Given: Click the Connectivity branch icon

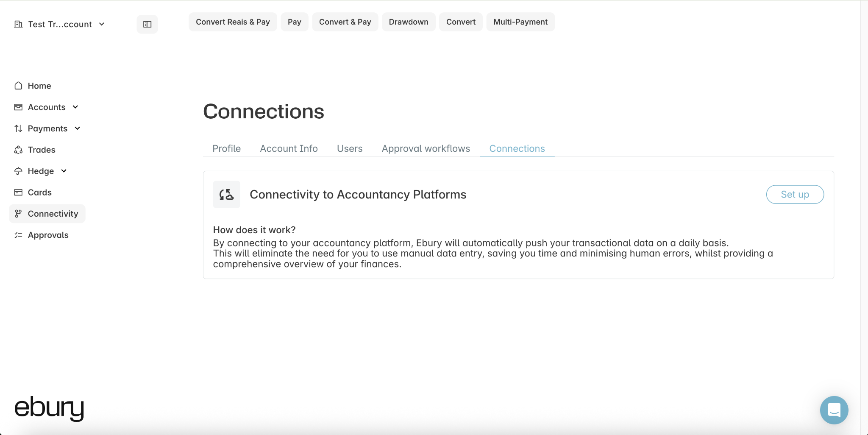Looking at the screenshot, I should click(x=18, y=213).
